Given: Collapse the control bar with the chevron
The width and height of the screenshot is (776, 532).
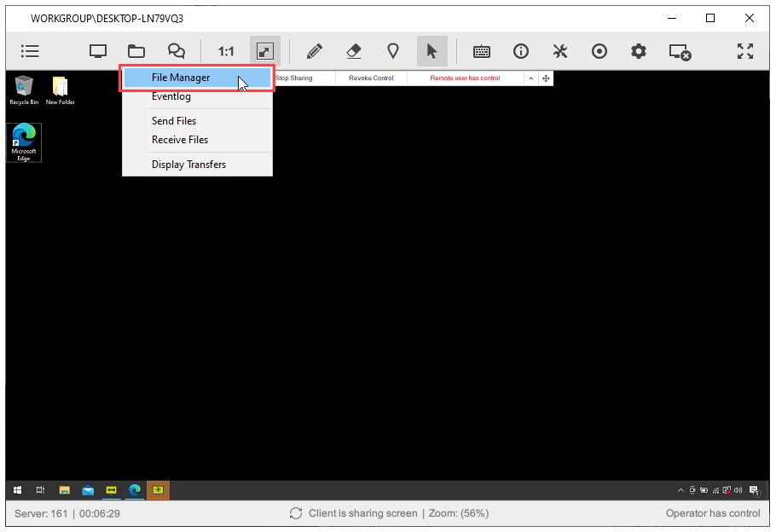Looking at the screenshot, I should point(531,78).
